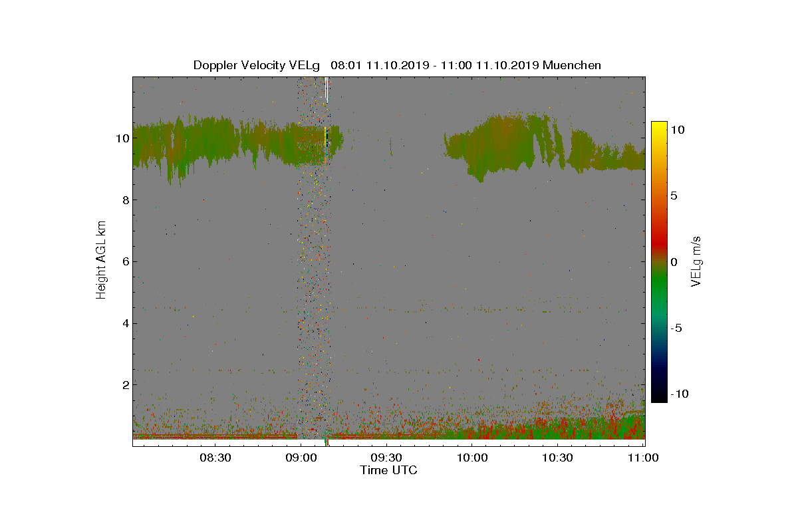Click the height tick label 4
Image resolution: width=798 pixels, height=532 pixels.
[x=126, y=323]
